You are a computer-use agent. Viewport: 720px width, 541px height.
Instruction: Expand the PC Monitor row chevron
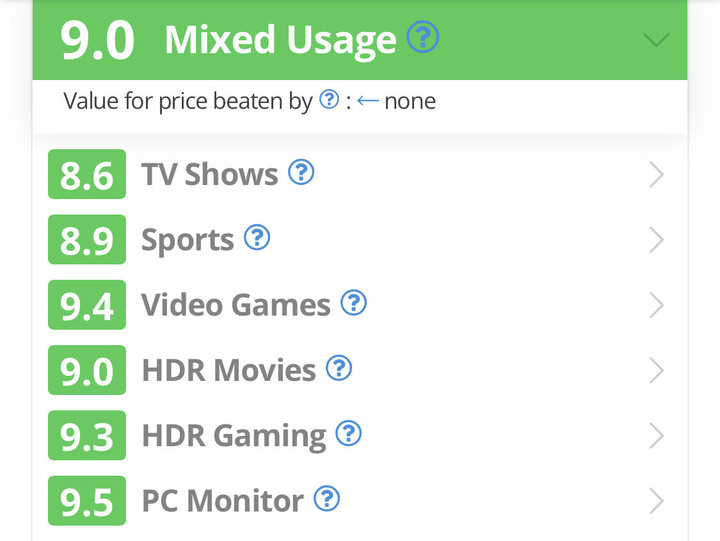pyautogui.click(x=657, y=501)
